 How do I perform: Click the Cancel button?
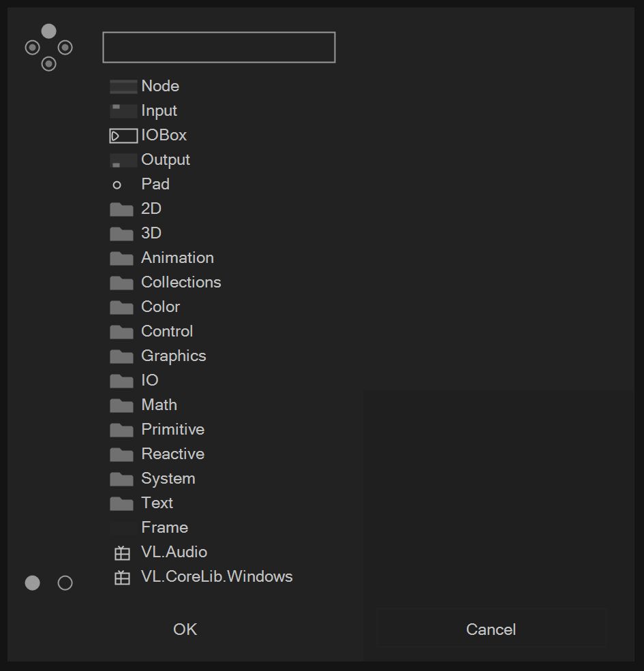pos(491,629)
